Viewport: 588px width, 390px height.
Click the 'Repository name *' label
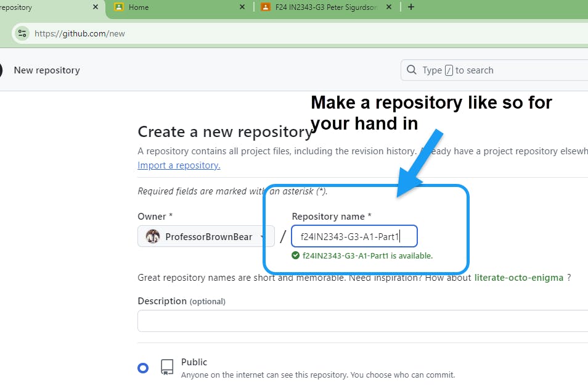pos(332,217)
